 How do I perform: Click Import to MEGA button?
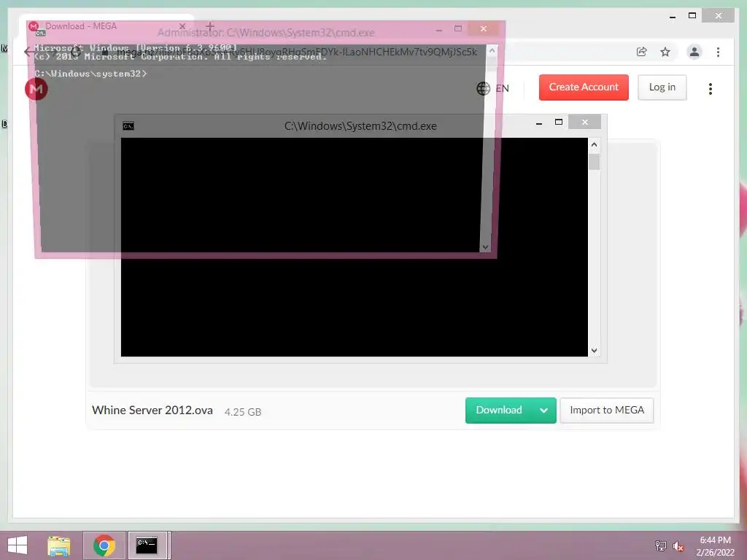pyautogui.click(x=606, y=410)
